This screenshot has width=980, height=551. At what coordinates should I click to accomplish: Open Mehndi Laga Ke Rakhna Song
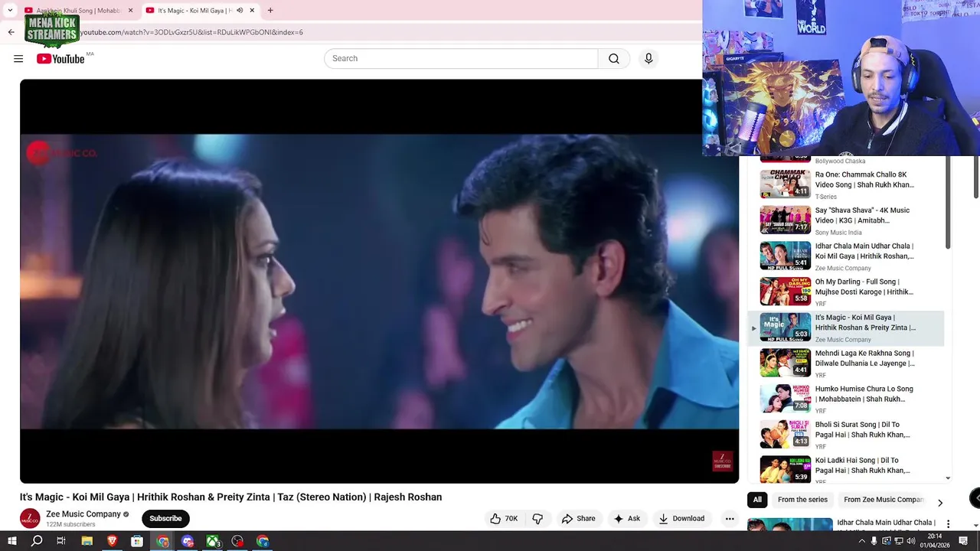846,364
